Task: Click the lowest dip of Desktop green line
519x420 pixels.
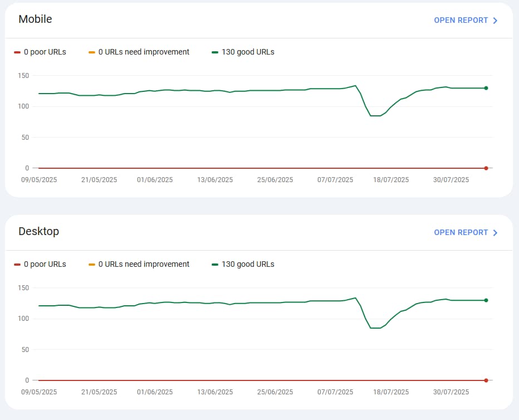Action: click(375, 328)
